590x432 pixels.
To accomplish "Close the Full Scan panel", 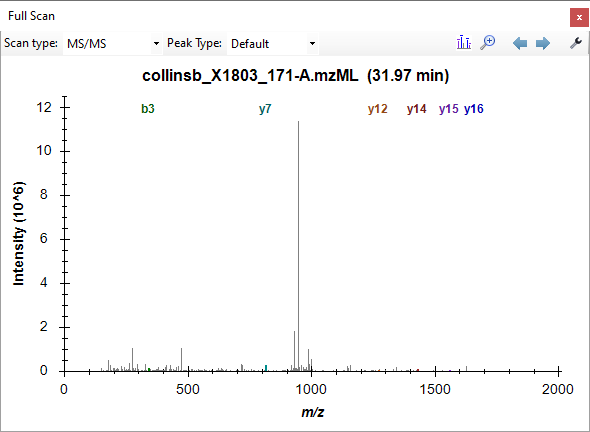I will coord(579,17).
